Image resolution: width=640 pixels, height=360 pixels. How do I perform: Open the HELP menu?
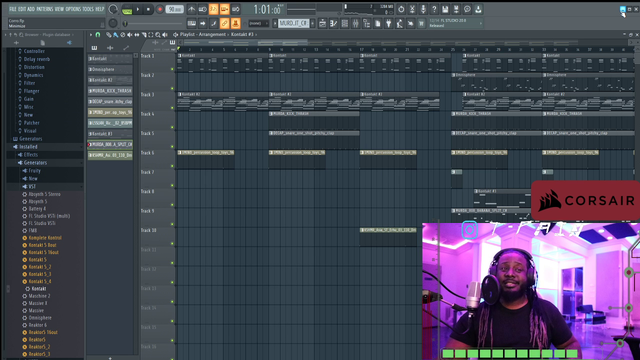tap(100, 9)
